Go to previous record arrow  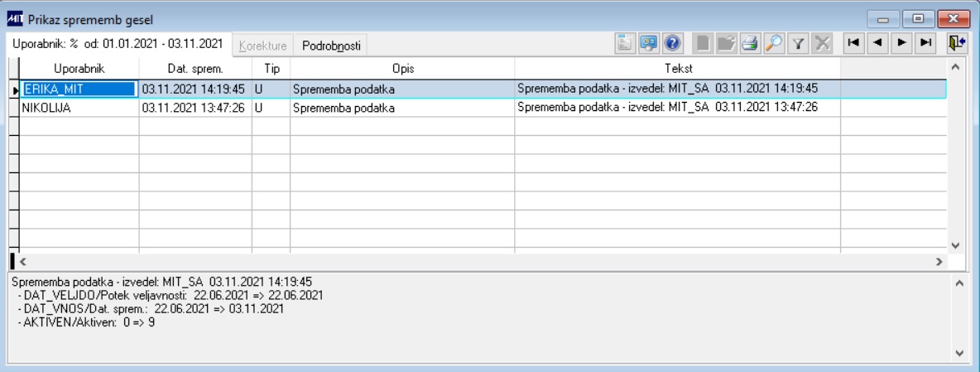coord(877,42)
